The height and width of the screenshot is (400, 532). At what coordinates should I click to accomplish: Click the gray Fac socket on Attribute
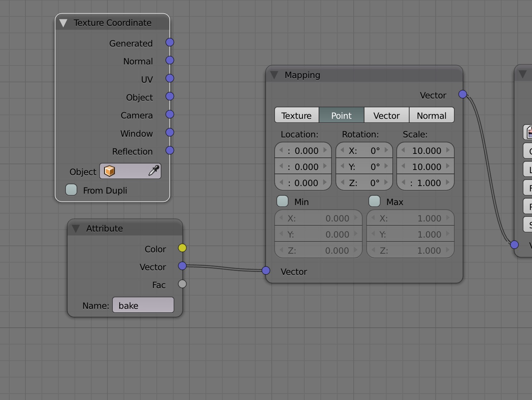tap(182, 284)
